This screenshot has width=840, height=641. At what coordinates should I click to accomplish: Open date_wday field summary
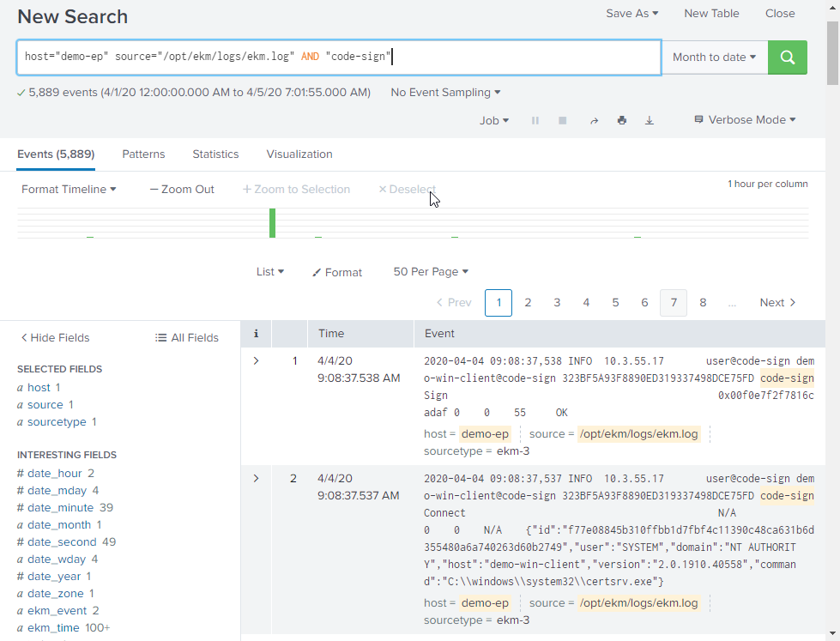pos(57,559)
